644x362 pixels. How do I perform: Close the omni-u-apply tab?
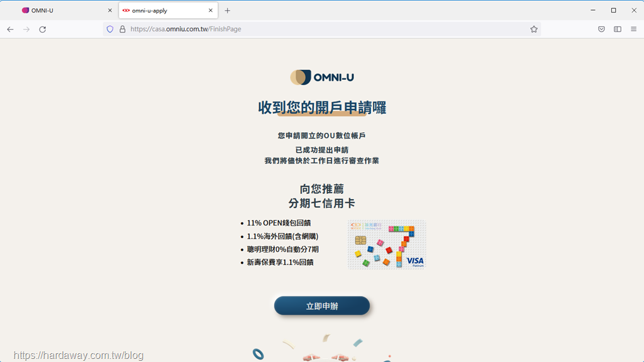(210, 10)
